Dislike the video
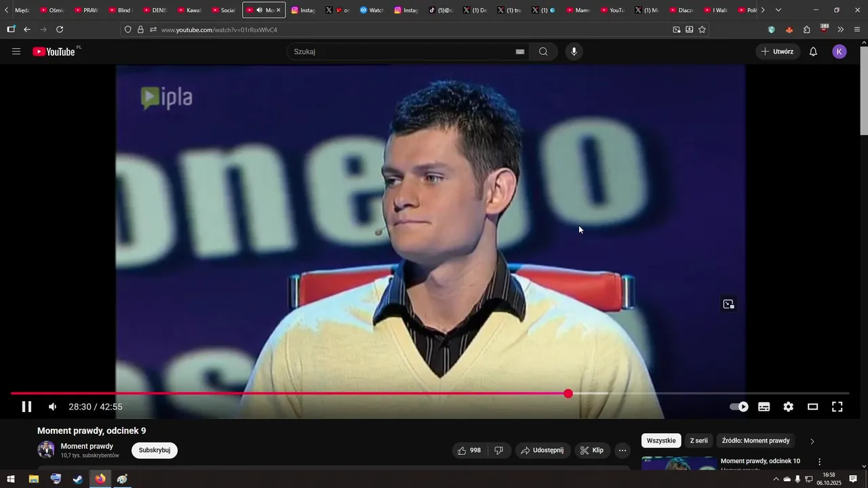Viewport: 868px width, 488px height. point(498,450)
